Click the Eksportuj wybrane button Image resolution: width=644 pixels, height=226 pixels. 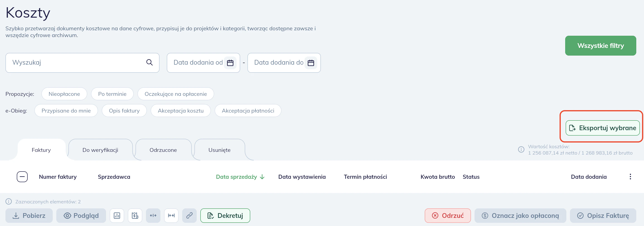coord(602,128)
